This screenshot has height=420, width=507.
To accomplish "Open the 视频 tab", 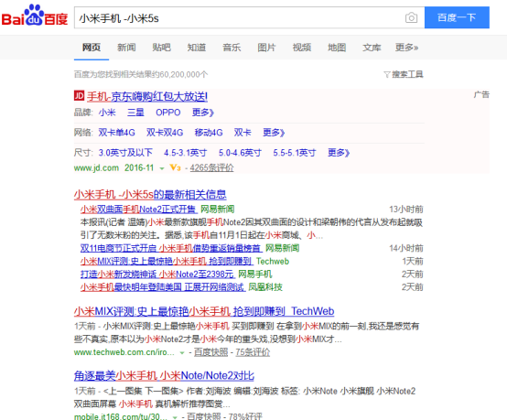I will point(302,48).
